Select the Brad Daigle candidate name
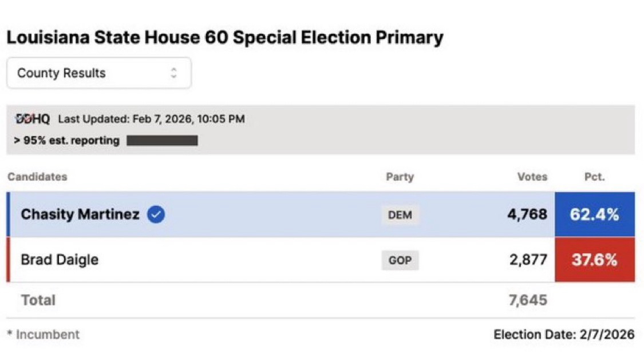Viewport: 644px width, 362px height. pyautogui.click(x=60, y=260)
